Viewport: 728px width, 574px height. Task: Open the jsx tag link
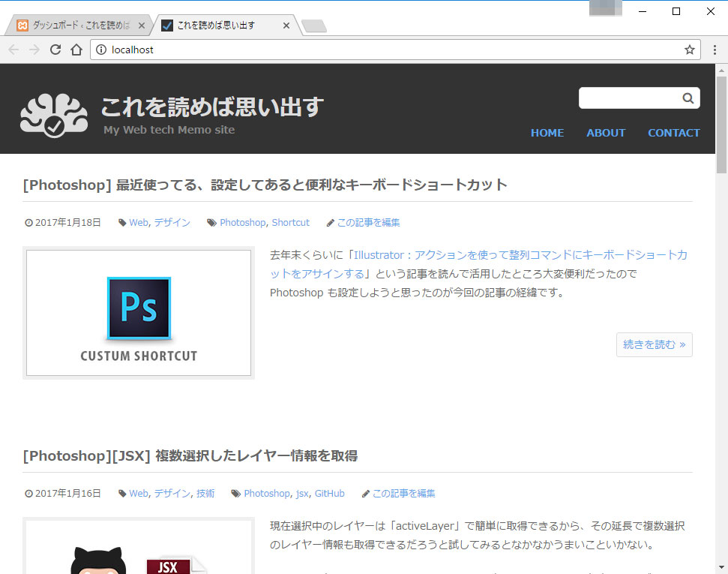(x=302, y=494)
